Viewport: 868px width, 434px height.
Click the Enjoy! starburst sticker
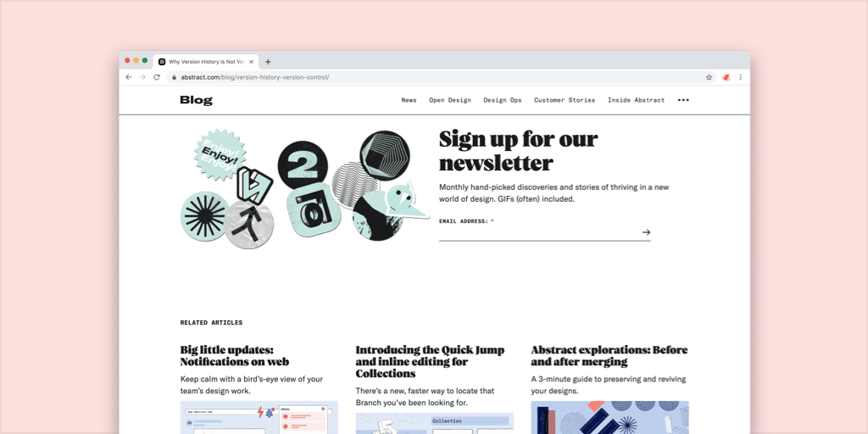coord(220,154)
